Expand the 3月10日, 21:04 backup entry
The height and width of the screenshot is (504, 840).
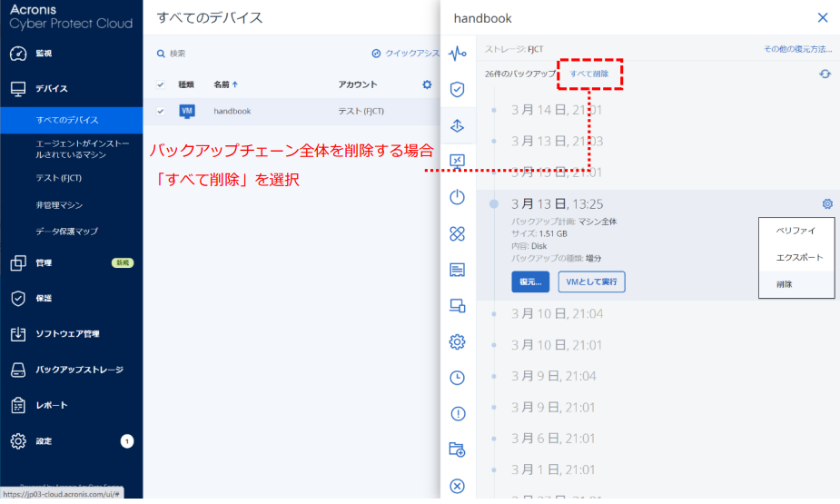(556, 314)
